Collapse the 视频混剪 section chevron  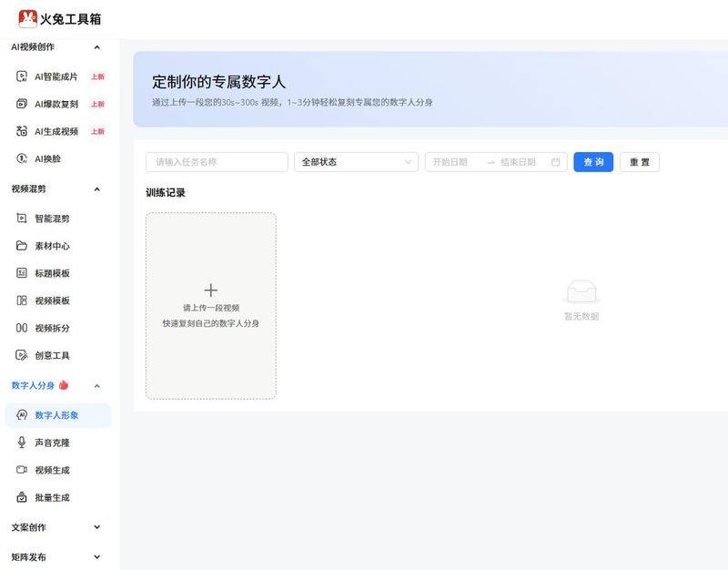[x=97, y=189]
